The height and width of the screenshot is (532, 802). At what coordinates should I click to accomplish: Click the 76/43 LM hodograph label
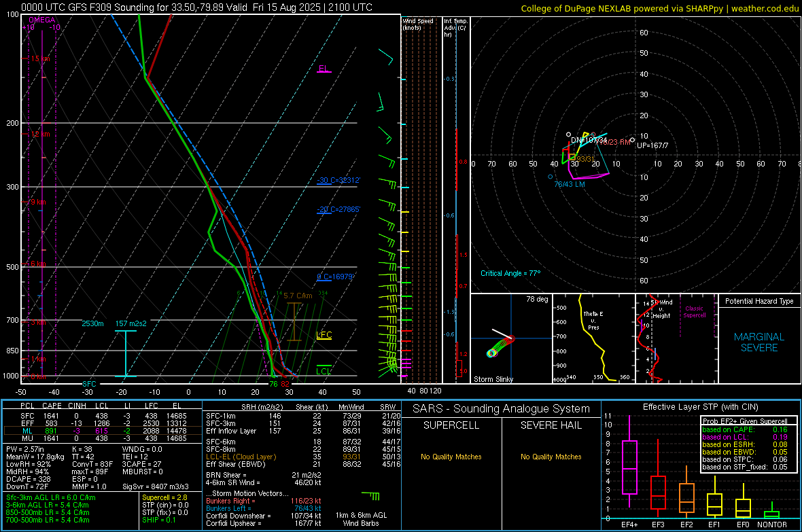[570, 185]
